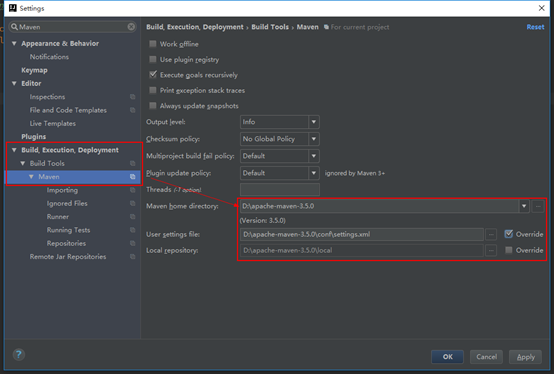Click the Reset link

click(x=535, y=27)
